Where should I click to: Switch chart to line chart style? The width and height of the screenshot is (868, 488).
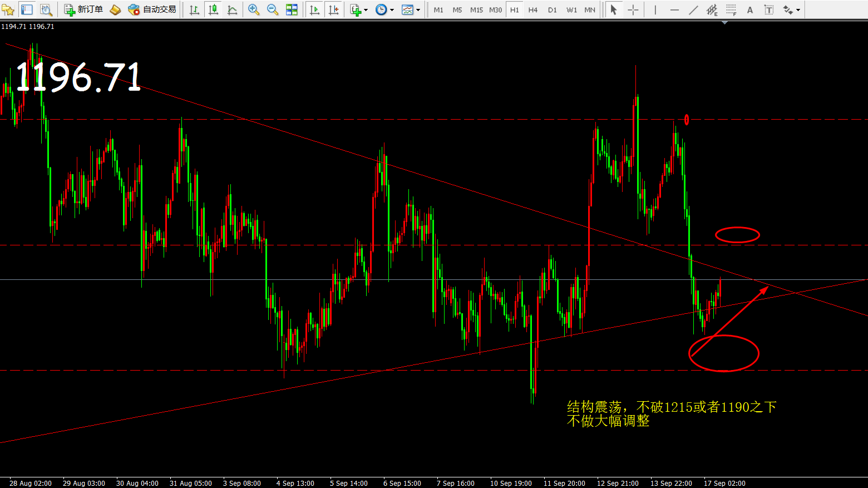point(232,9)
